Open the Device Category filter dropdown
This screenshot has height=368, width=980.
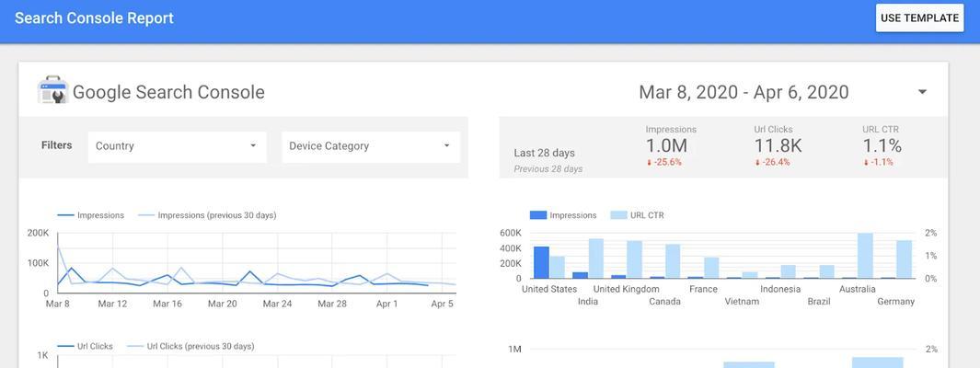coord(371,146)
